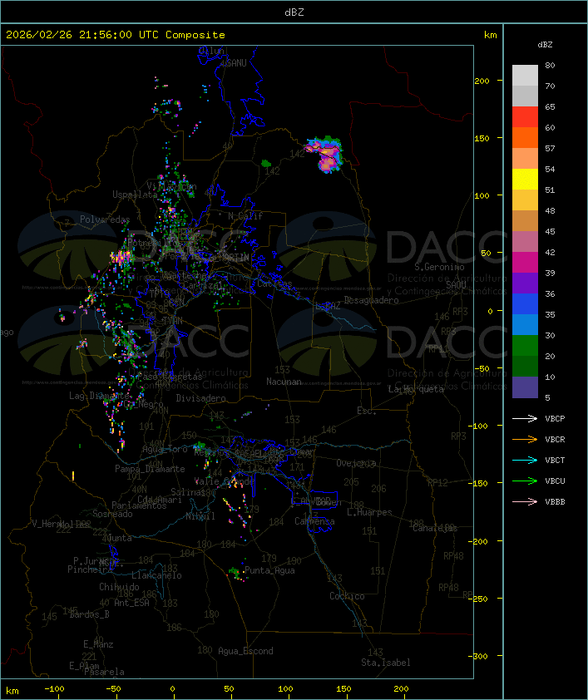Click the 'VBCP' legend label
588x700 pixels.
(x=555, y=419)
